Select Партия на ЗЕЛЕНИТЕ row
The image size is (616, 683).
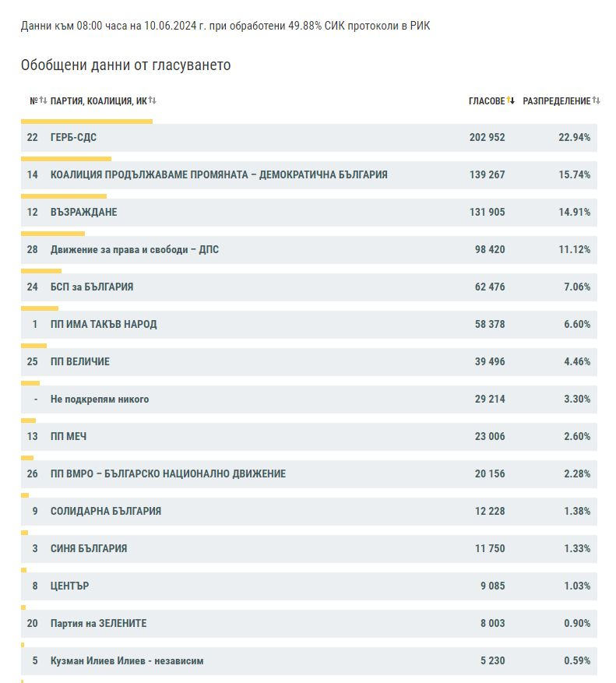(x=309, y=624)
